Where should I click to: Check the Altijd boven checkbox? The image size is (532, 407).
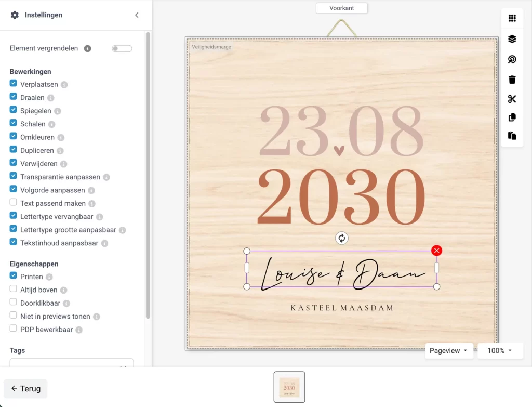[14, 290]
